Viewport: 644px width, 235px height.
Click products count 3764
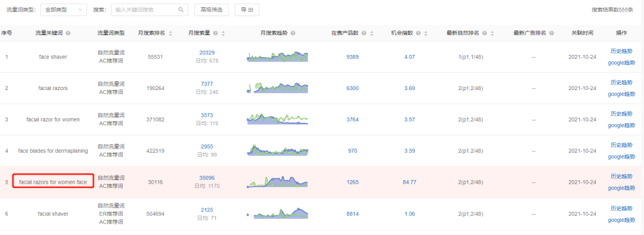[353, 119]
